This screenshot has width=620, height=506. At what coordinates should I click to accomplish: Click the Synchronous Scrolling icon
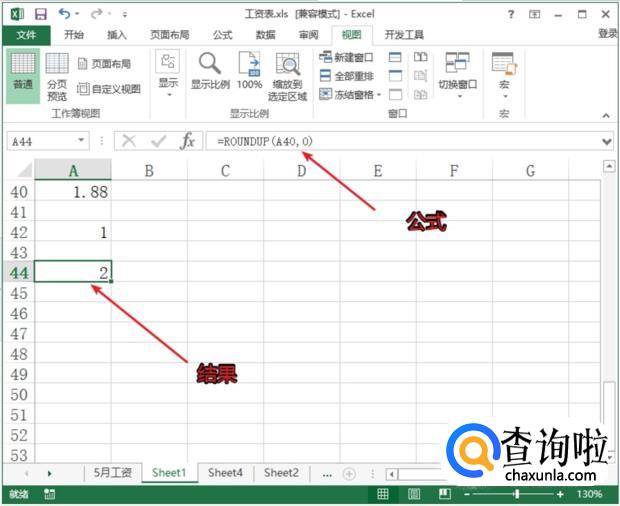tap(420, 76)
